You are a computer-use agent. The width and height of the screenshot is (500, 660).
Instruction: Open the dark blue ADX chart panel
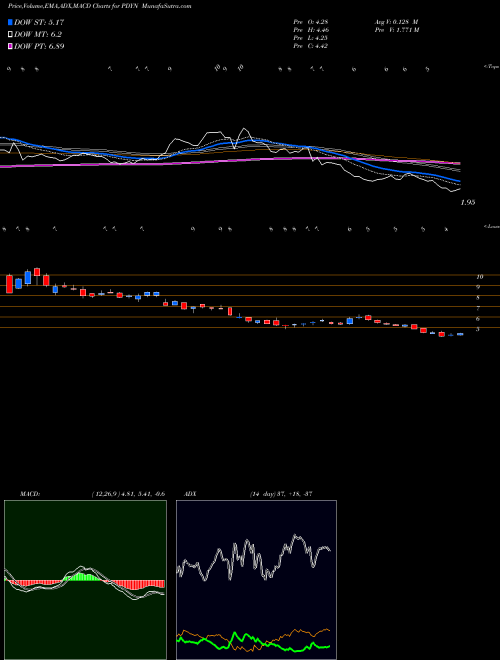(x=256, y=580)
